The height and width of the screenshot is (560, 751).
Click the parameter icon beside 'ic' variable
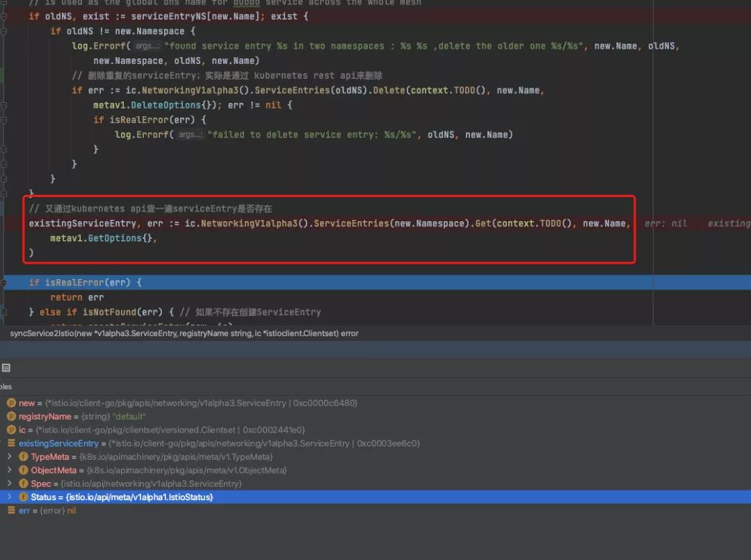[11, 430]
